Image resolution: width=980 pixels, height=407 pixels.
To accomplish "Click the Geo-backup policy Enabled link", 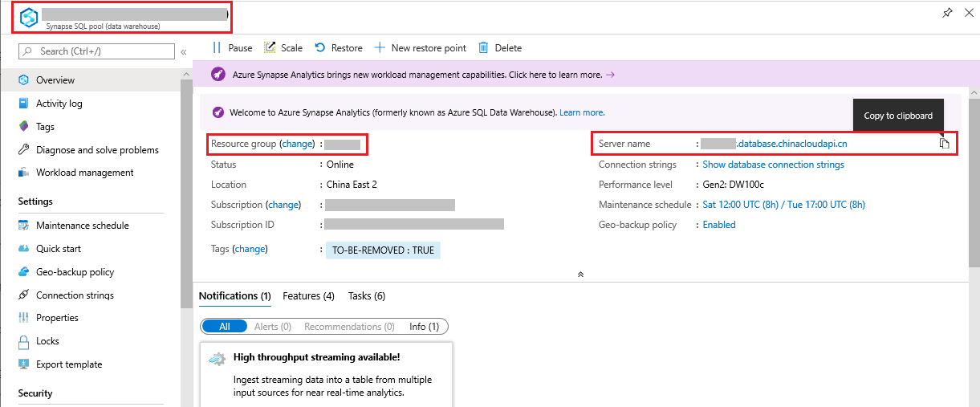I will pos(719,225).
